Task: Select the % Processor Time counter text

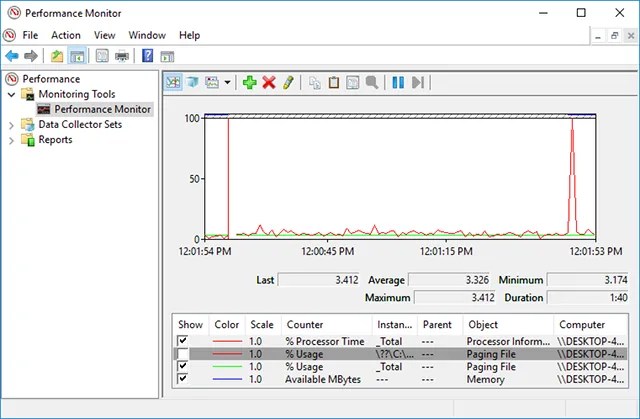Action: [x=325, y=341]
